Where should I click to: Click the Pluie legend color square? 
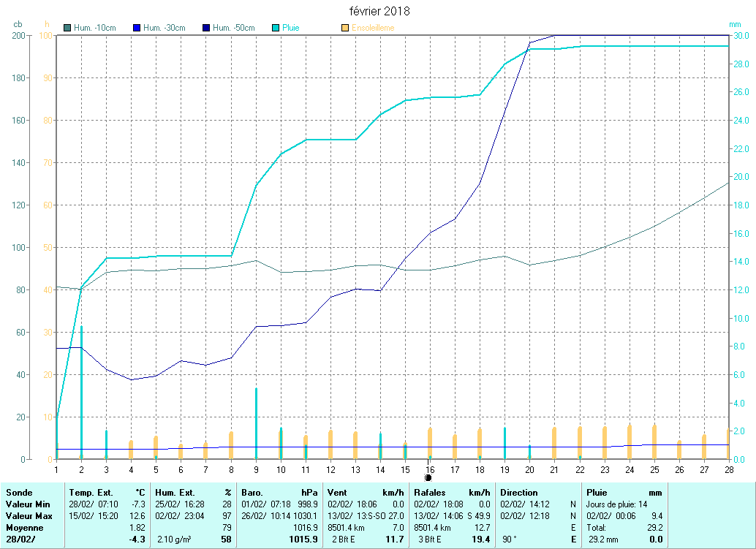point(276,29)
